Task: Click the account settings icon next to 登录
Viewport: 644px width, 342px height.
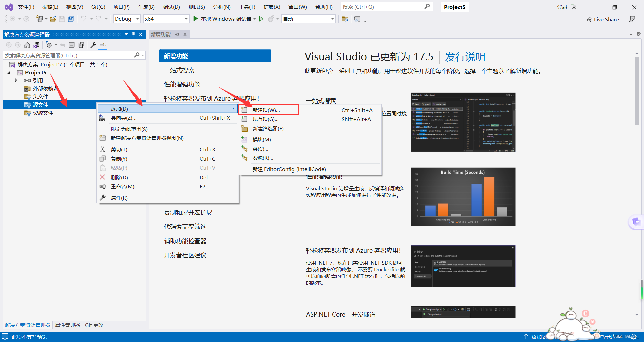Action: [x=574, y=7]
